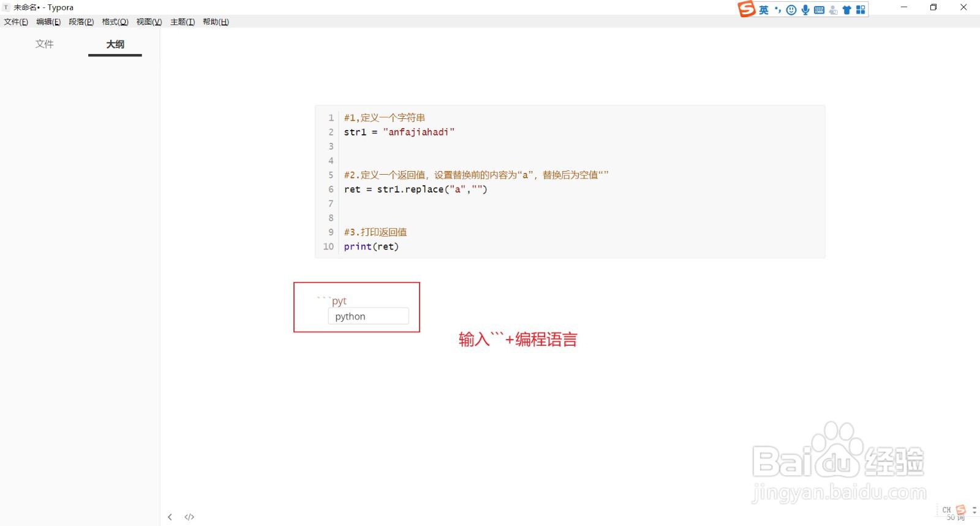Image resolution: width=980 pixels, height=526 pixels.
Task: Switch to the 文件 sidebar tab
Action: click(x=45, y=44)
